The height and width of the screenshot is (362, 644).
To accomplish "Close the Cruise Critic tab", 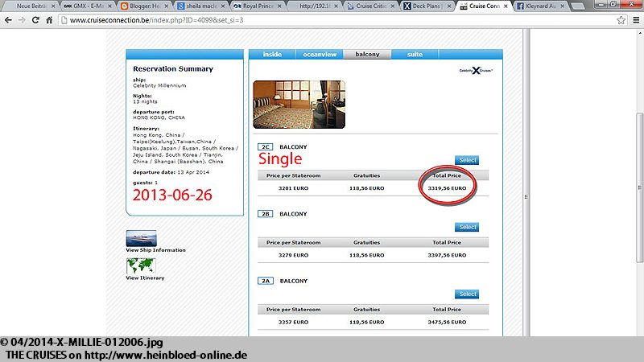I will pyautogui.click(x=393, y=6).
